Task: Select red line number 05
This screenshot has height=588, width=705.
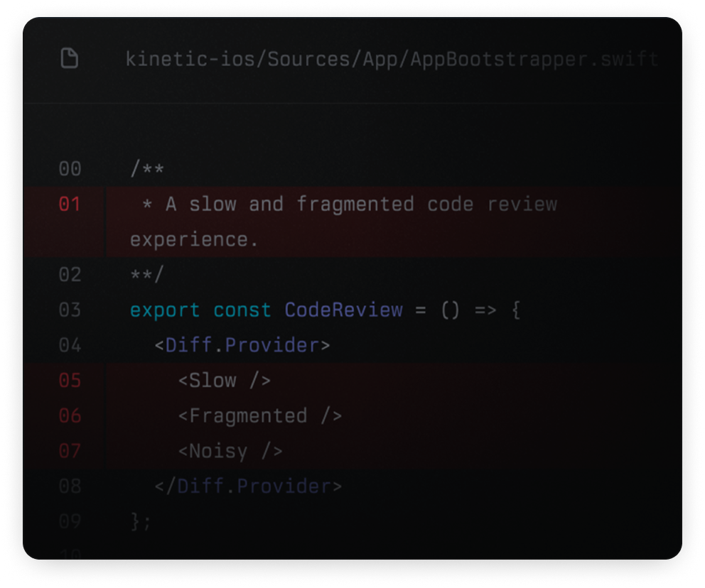Action: click(x=70, y=381)
